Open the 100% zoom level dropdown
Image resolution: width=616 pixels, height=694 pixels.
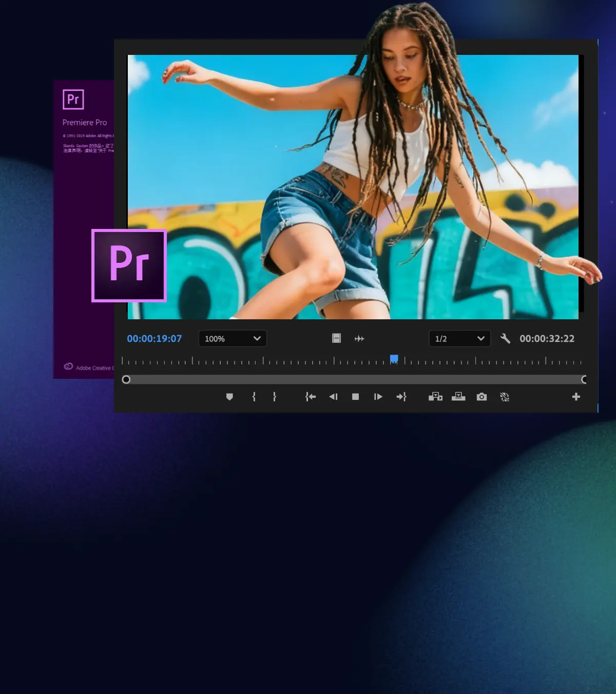coord(232,338)
